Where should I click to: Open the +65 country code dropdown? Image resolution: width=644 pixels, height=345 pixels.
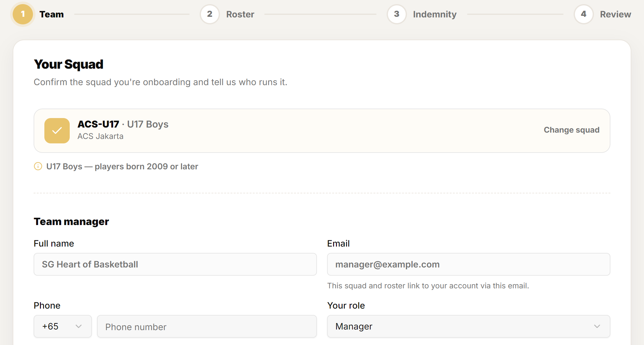pos(63,326)
